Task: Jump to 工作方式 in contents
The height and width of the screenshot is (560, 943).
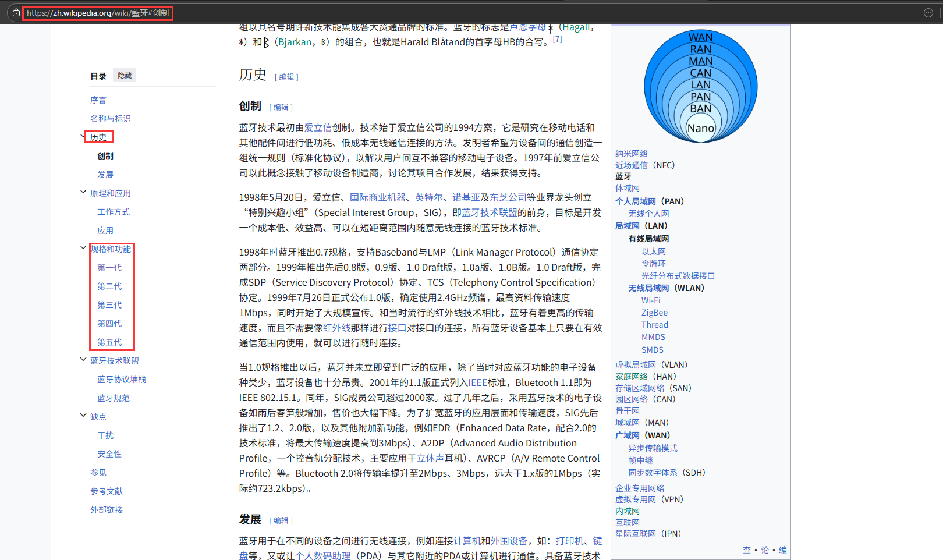Action: [x=114, y=212]
